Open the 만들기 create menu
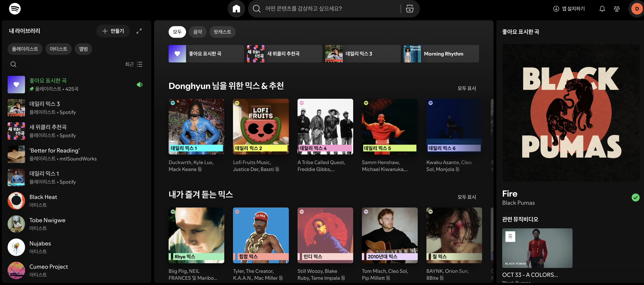The image size is (644, 285). (x=113, y=31)
